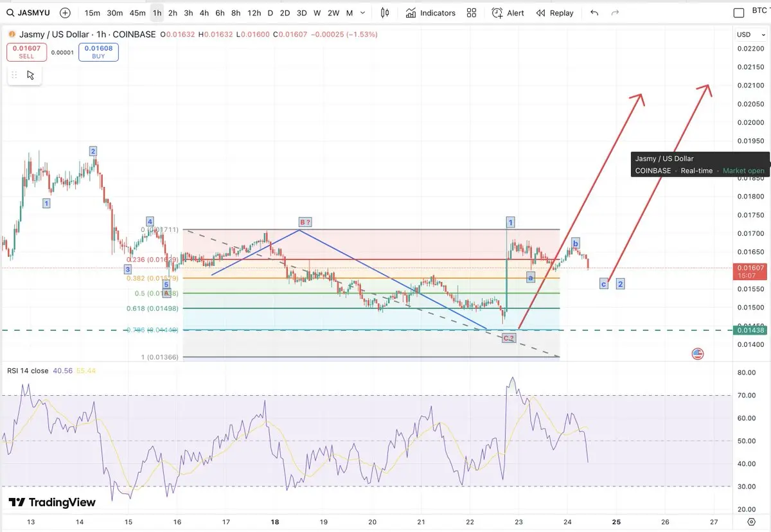771x532 pixels.
Task: Select the B ? wave label
Action: tap(305, 222)
